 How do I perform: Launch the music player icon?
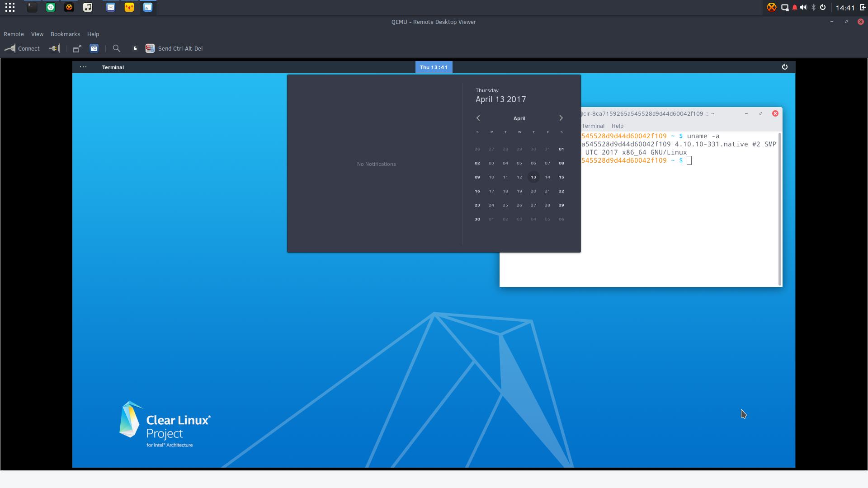88,7
